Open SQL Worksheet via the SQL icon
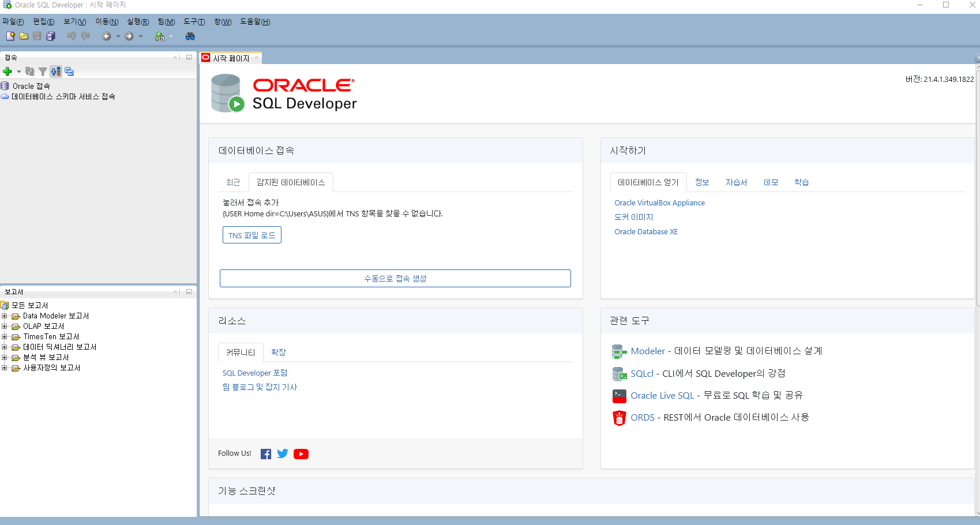The image size is (980, 525). point(160,36)
